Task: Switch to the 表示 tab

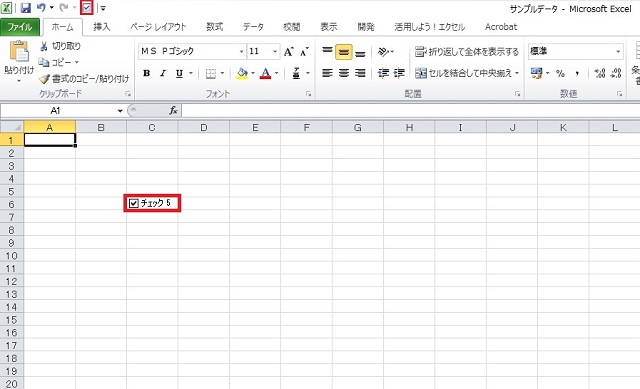Action: tap(329, 27)
